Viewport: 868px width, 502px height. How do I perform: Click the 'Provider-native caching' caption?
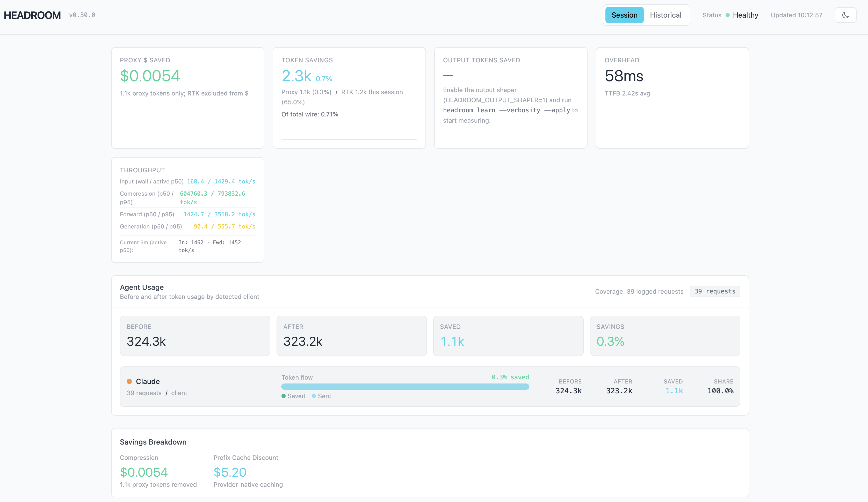point(248,484)
